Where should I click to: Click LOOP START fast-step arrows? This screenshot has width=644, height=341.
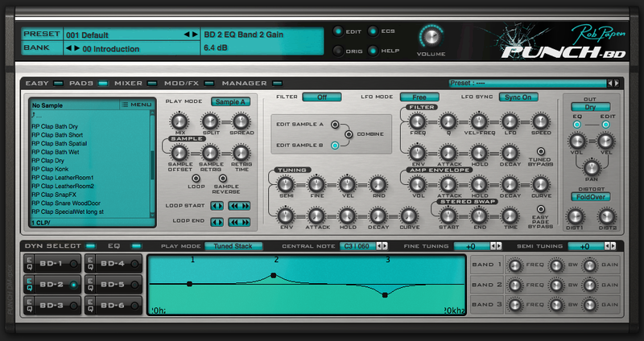point(239,206)
